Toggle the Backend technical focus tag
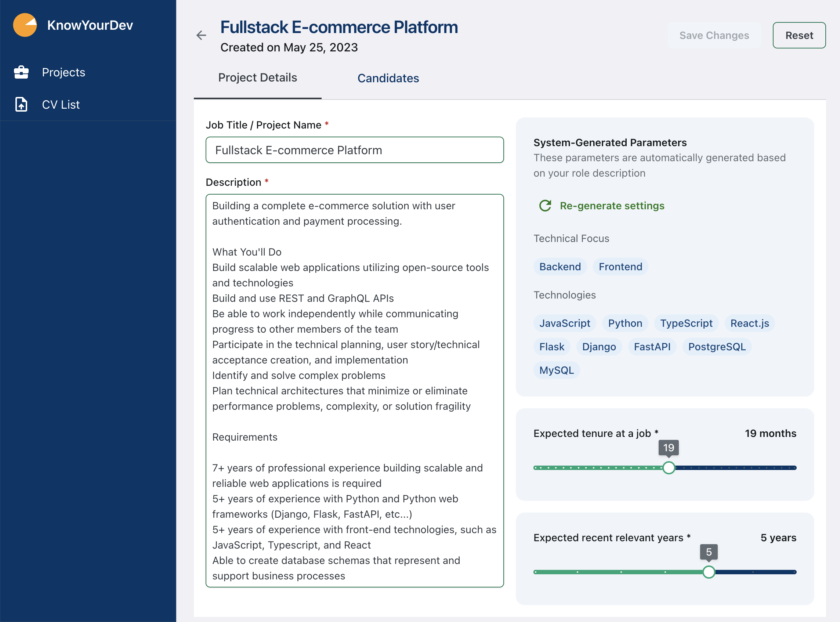Viewport: 840px width, 622px height. 560,267
